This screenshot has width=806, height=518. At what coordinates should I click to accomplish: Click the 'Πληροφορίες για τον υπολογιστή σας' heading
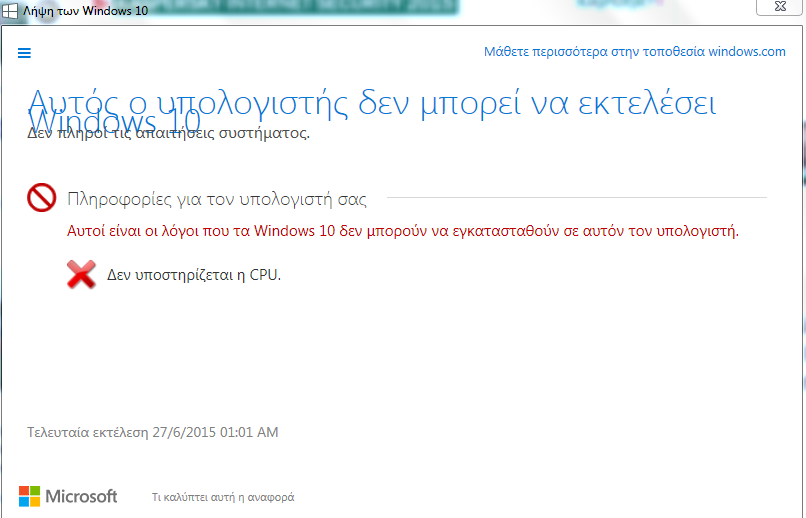(217, 199)
